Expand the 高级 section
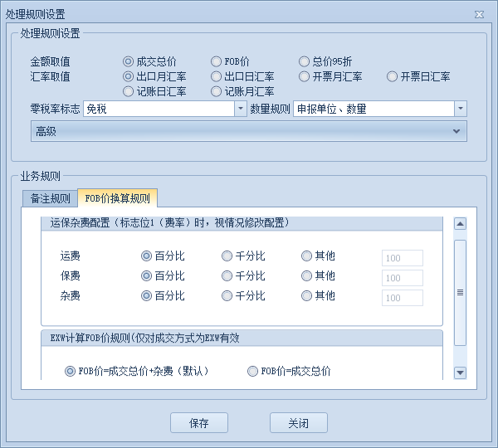Image resolution: width=498 pixels, height=448 pixels. (456, 131)
